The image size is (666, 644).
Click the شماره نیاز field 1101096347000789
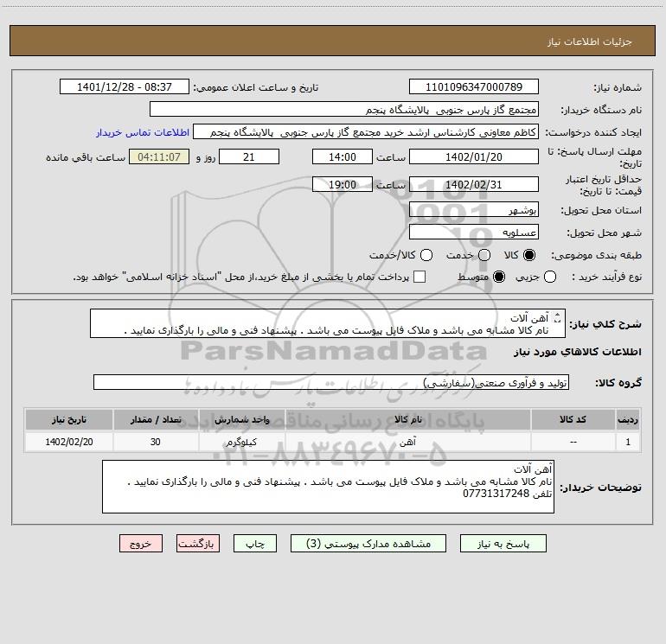point(474,86)
